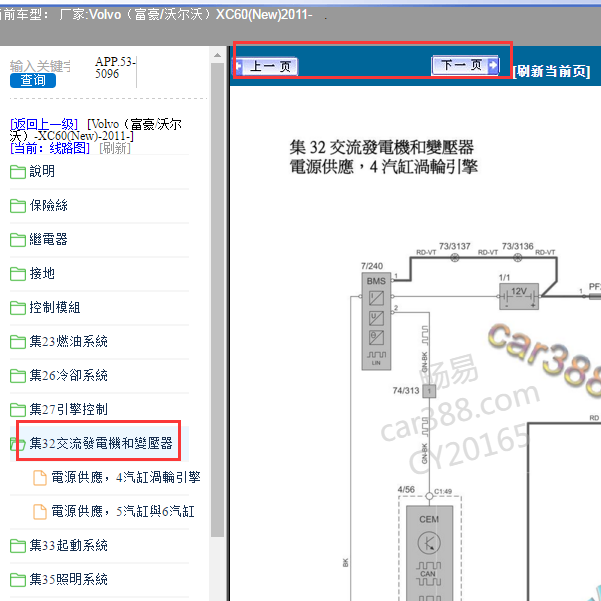The height and width of the screenshot is (601, 601).
Task: Expand 集33起動系統 tree item
Action: pos(69,545)
